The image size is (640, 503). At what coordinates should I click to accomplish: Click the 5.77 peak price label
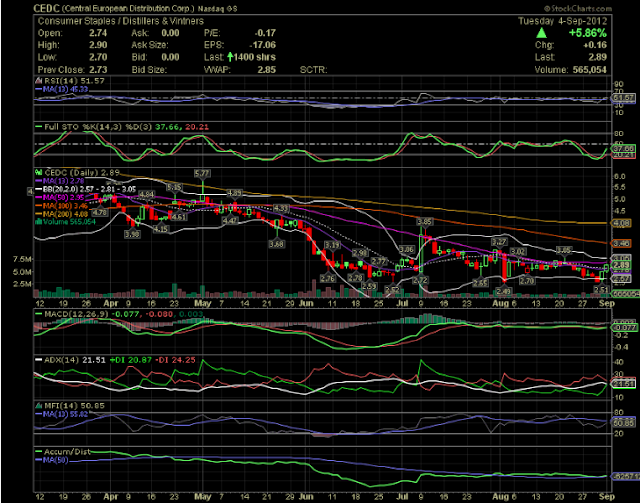(202, 174)
